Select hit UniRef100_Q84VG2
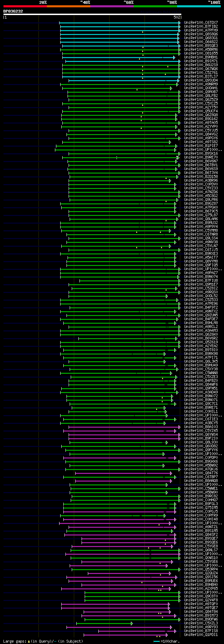This screenshot has width=224, height=644. pos(201,134)
